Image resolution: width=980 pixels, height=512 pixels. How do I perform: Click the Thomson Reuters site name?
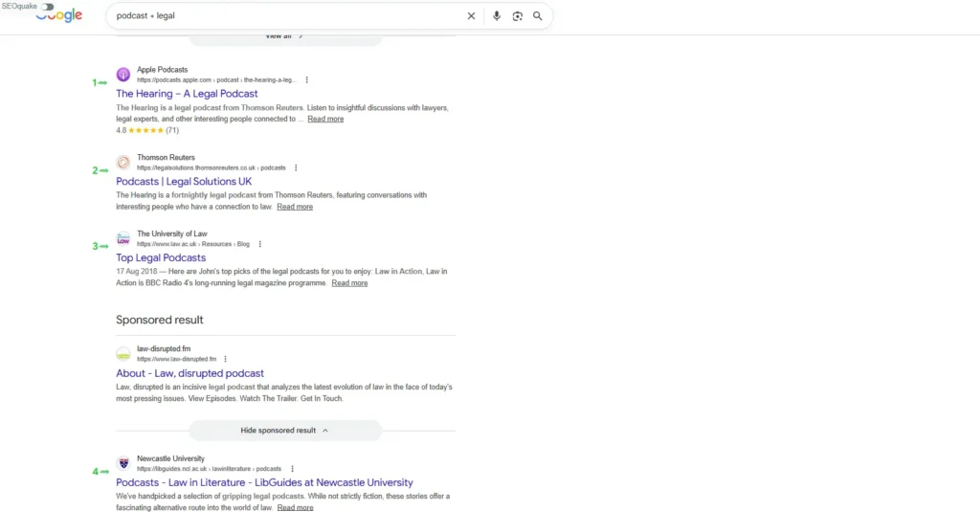click(x=167, y=158)
